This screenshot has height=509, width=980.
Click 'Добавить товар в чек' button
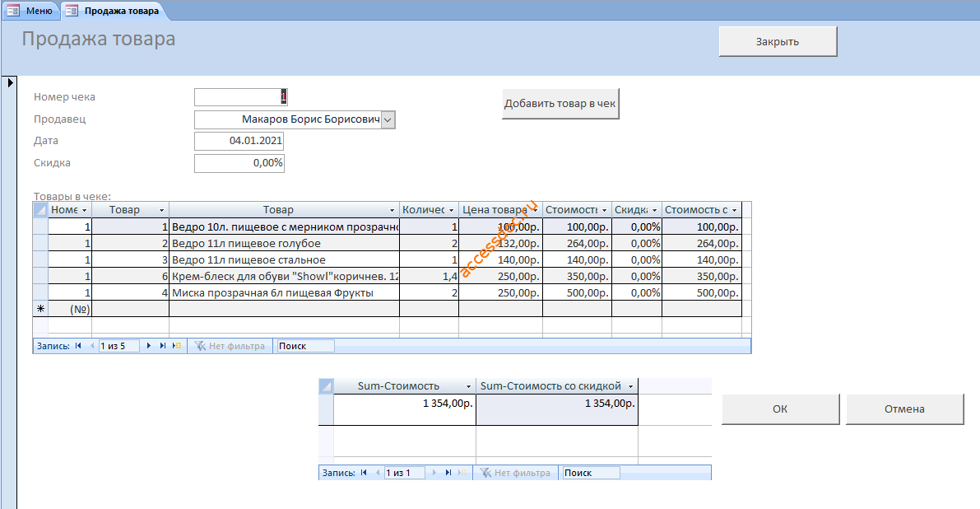[560, 104]
